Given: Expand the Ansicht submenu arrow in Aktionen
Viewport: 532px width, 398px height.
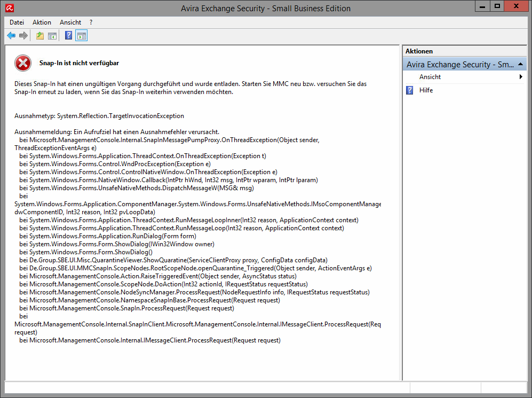Looking at the screenshot, I should [x=521, y=77].
